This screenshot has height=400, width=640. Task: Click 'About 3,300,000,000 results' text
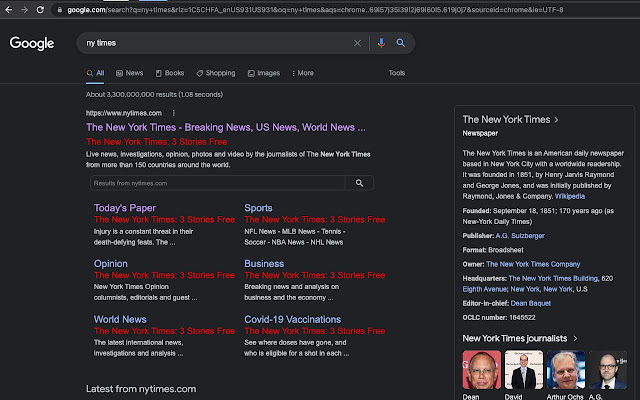point(132,94)
